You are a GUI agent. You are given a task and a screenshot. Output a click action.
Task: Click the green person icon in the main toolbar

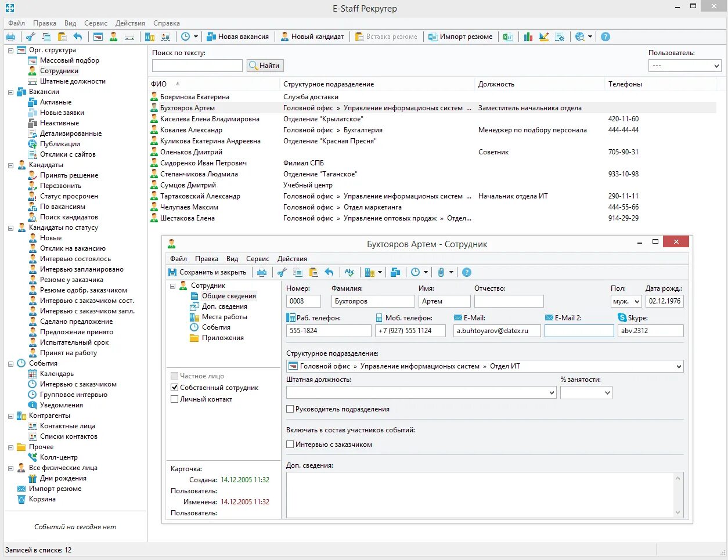pyautogui.click(x=114, y=37)
